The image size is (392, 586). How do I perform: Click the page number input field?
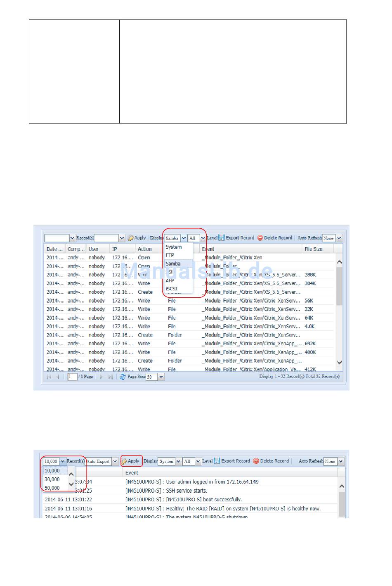click(x=73, y=377)
